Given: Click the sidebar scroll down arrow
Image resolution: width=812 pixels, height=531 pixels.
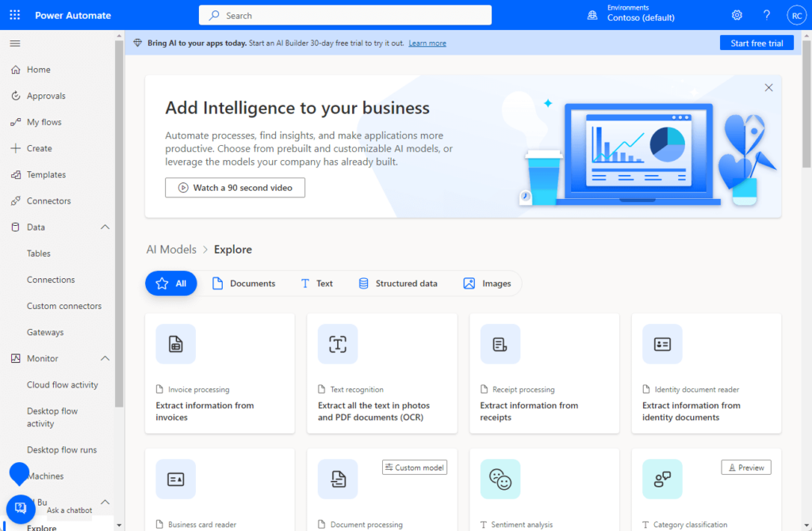Looking at the screenshot, I should [x=119, y=525].
